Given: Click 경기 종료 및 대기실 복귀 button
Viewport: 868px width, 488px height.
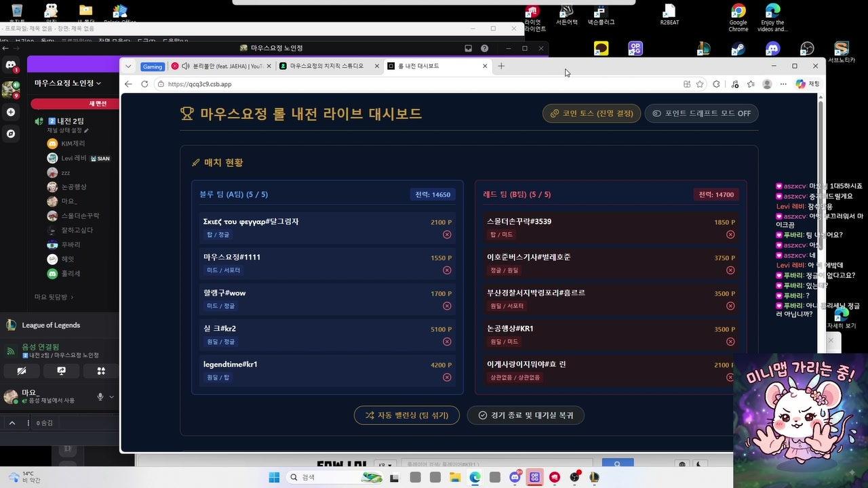Looking at the screenshot, I should pos(526,415).
